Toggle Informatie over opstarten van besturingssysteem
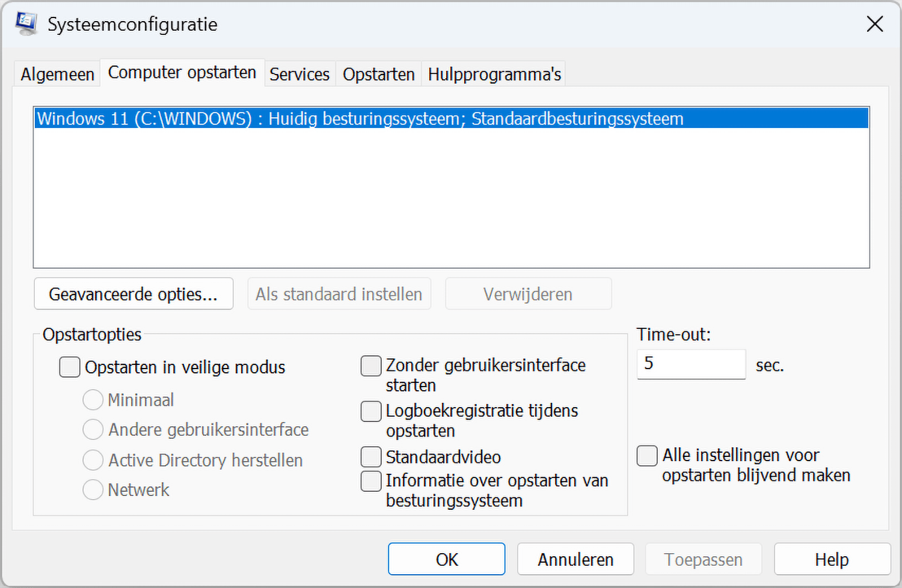The image size is (902, 588). click(371, 481)
